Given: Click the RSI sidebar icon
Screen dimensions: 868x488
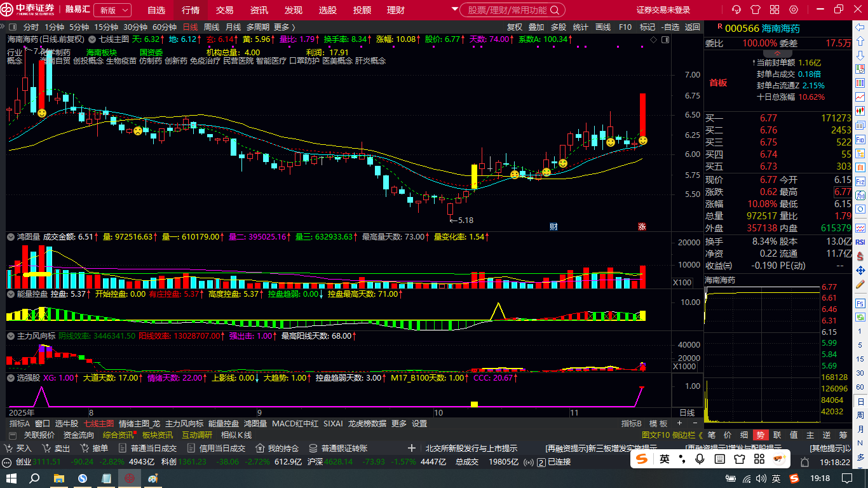Looking at the screenshot, I should [x=860, y=242].
